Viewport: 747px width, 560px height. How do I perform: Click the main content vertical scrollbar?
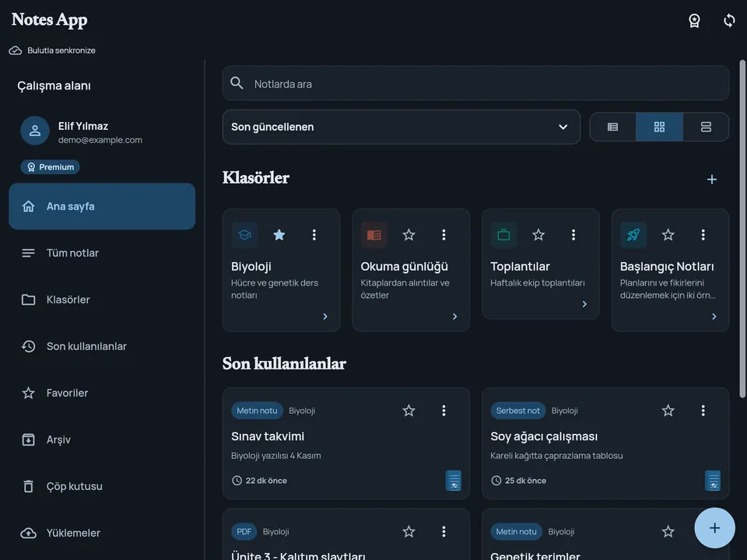[742, 229]
